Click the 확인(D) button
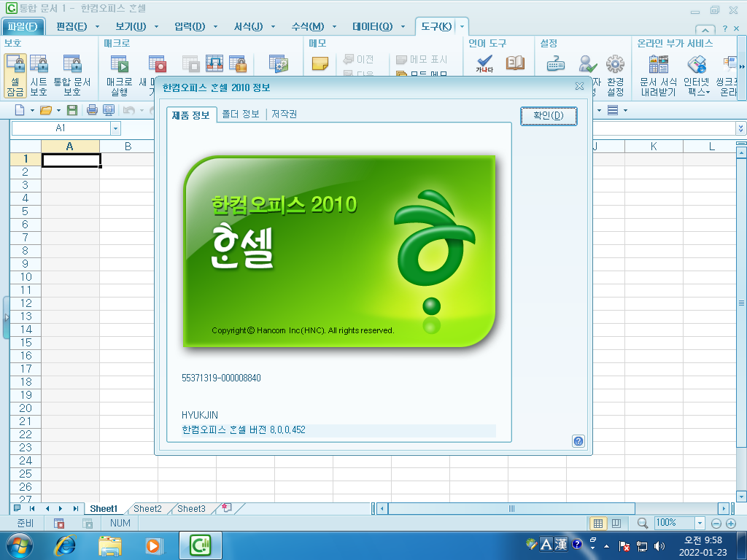This screenshot has width=747, height=560. 549,116
